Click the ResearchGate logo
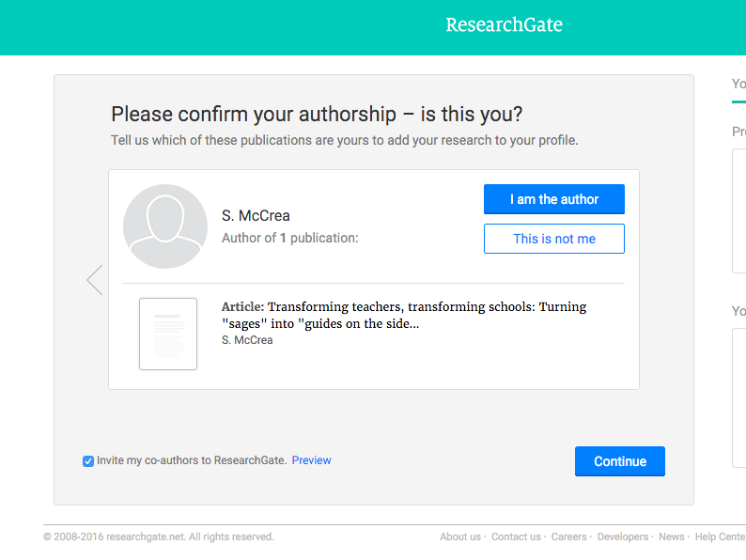This screenshot has height=560, width=746. pyautogui.click(x=504, y=24)
